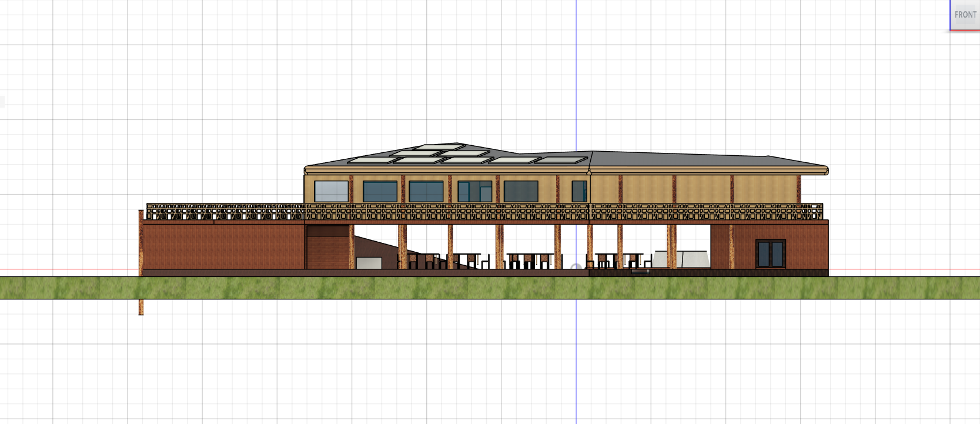Select the wooden post extending below the ground
The height and width of the screenshot is (424, 980).
[141, 262]
